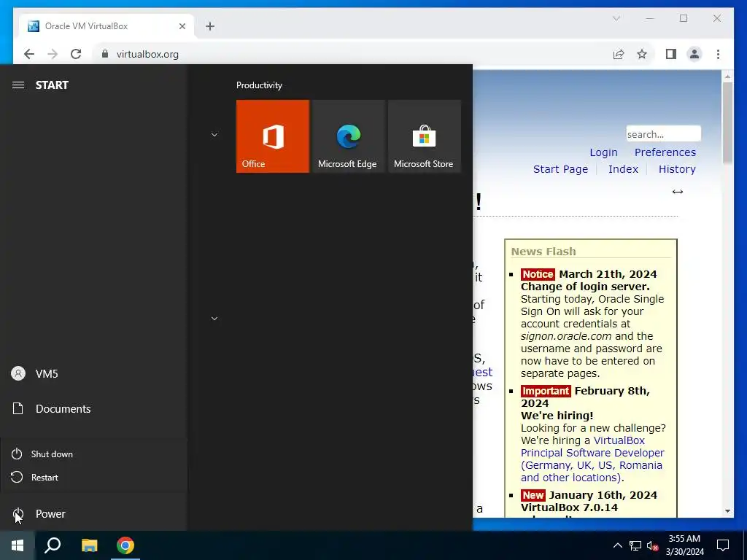
Task: Open the clock showing 3:55 AM
Action: pos(684,545)
